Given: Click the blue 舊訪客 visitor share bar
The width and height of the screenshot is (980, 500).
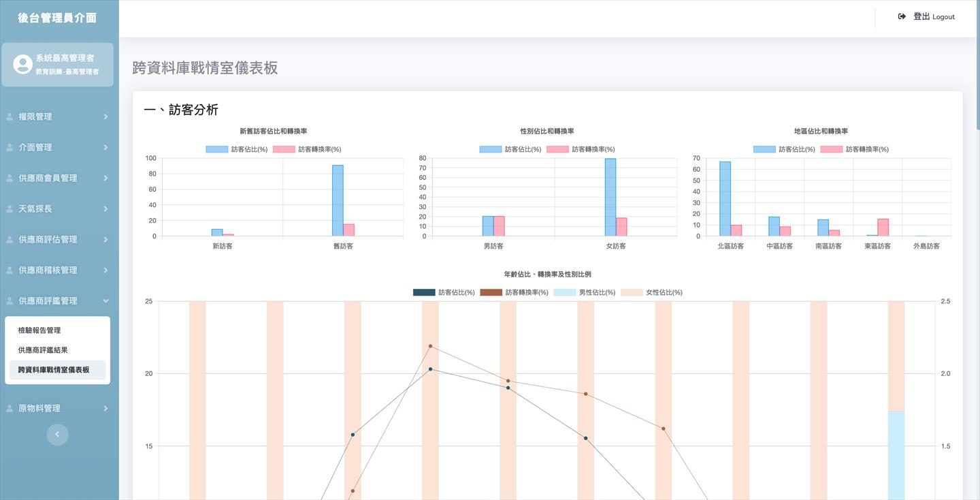Looking at the screenshot, I should click(338, 200).
